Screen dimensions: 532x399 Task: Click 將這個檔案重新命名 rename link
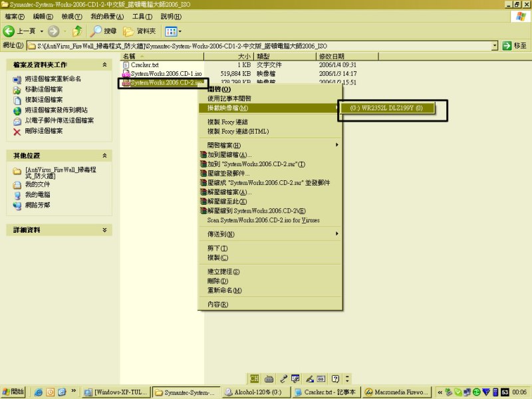coord(53,78)
